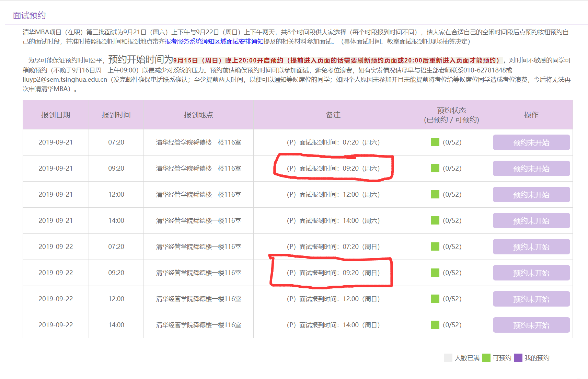Click the 人数已满 legend label
The image size is (588, 379).
467,358
